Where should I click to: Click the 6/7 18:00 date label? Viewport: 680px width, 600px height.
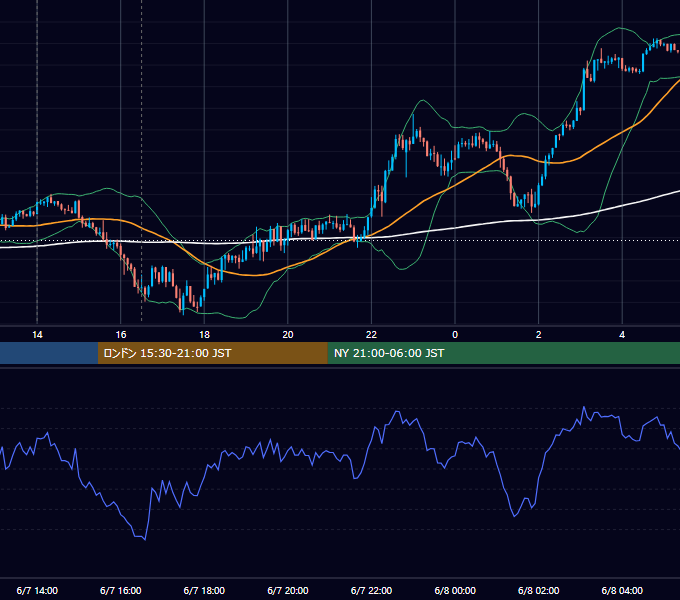tap(204, 591)
